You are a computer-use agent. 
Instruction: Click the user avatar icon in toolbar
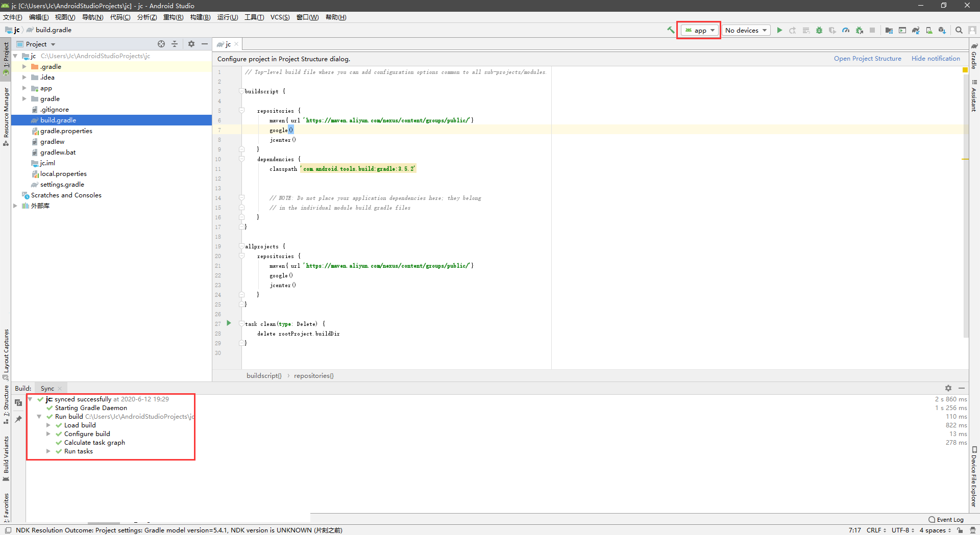tap(972, 30)
